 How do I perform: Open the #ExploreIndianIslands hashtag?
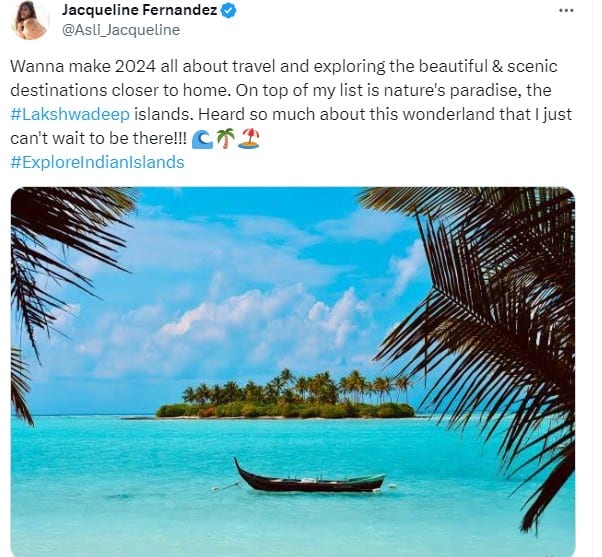coord(97,162)
